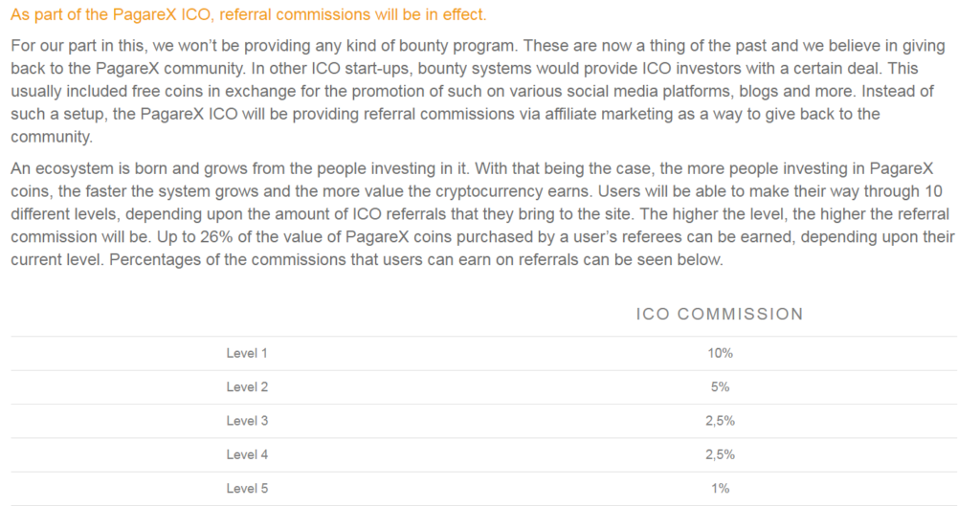This screenshot has height=506, width=980.
Task: Select the 5% commission value for Level 2
Action: point(720,386)
